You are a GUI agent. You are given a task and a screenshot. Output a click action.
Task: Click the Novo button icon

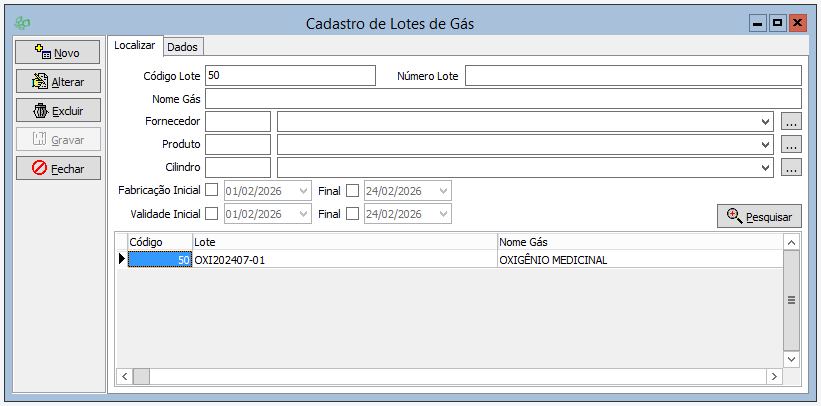coord(42,52)
